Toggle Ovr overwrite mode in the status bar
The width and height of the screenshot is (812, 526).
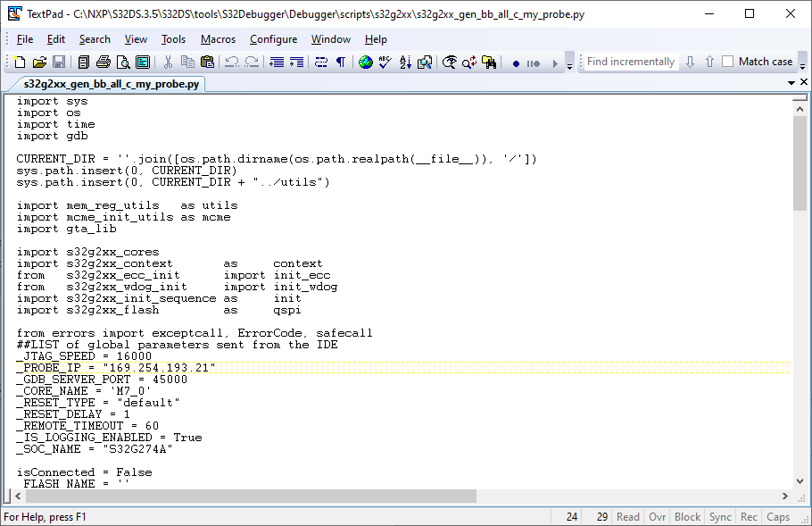[657, 517]
